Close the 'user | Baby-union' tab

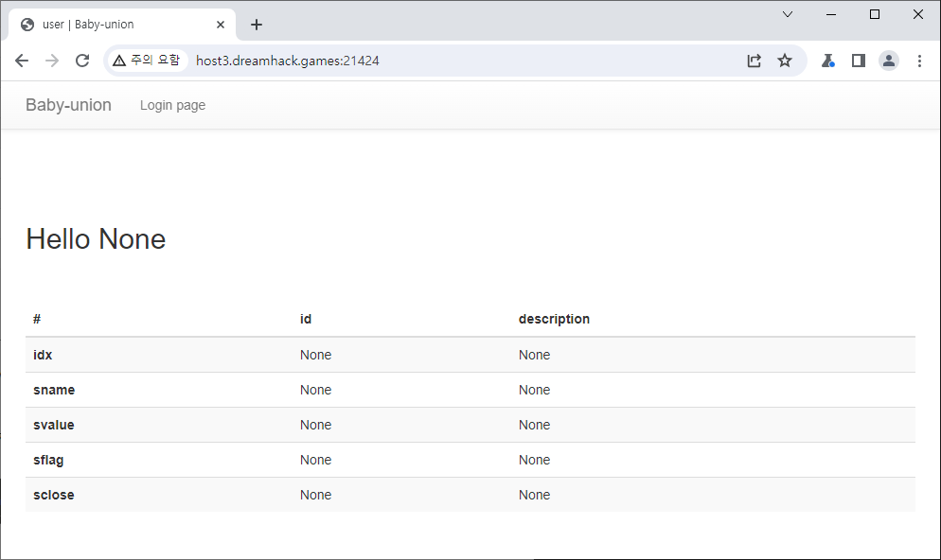(x=221, y=25)
